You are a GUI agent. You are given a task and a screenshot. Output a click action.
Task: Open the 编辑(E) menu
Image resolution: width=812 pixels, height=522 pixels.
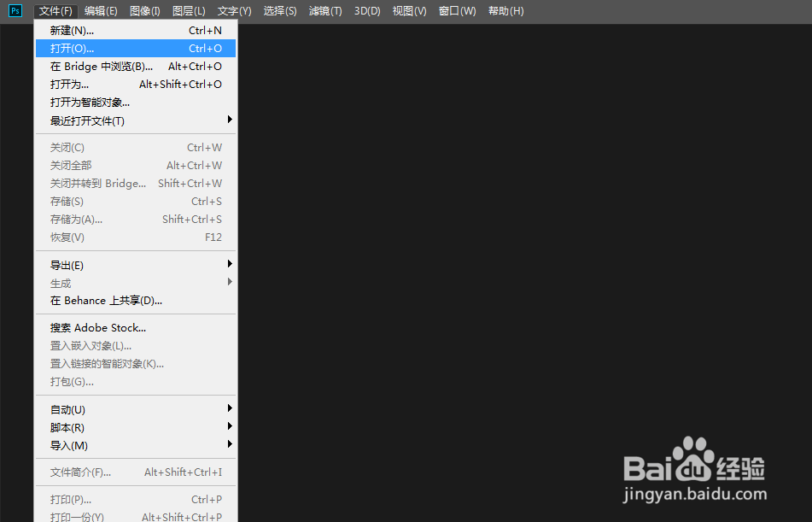pos(101,11)
